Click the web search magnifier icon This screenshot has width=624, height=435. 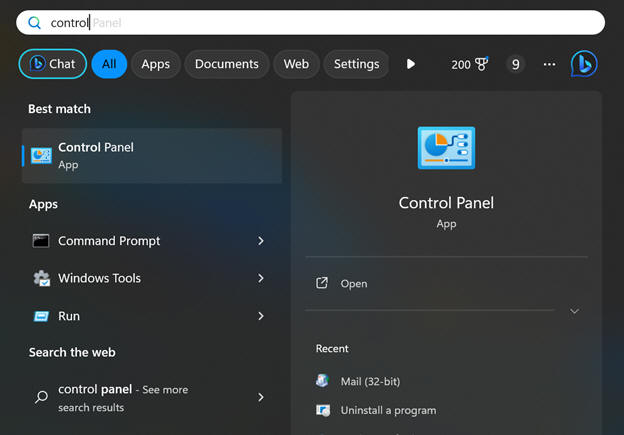[41, 397]
